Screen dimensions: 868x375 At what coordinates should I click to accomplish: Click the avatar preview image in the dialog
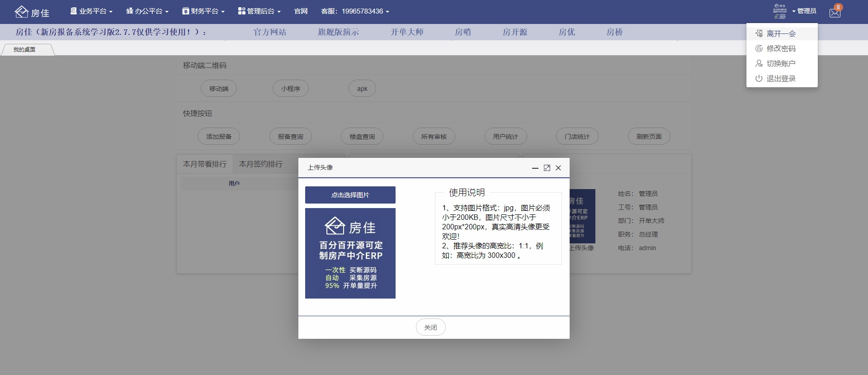click(x=350, y=253)
